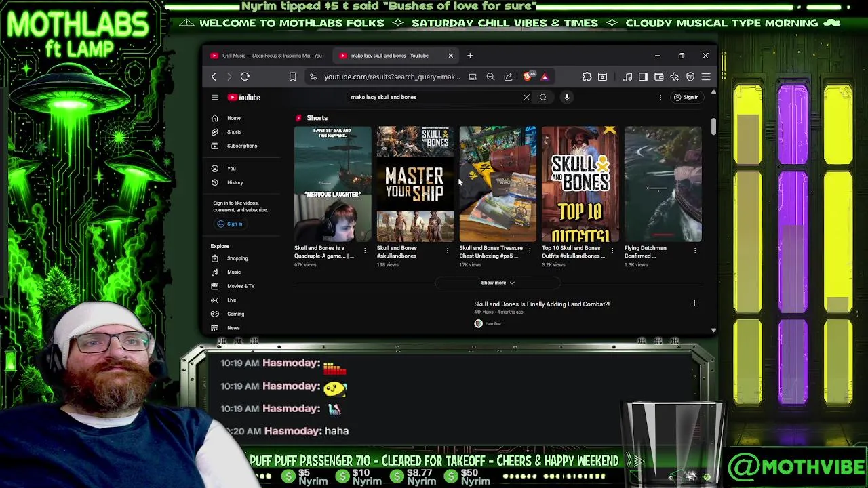Bookmark this page with the bookmark icon
Viewport: 868px width, 488px height.
click(293, 77)
